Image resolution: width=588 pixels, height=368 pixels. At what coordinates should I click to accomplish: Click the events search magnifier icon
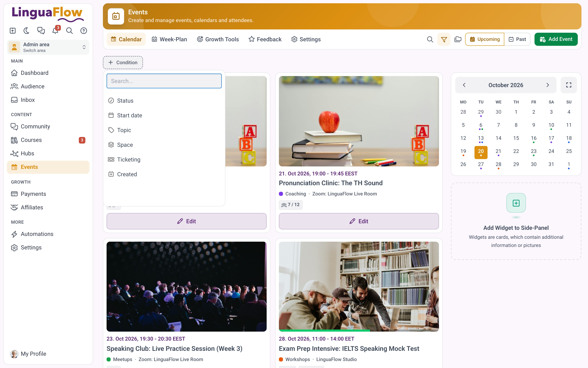(x=430, y=39)
